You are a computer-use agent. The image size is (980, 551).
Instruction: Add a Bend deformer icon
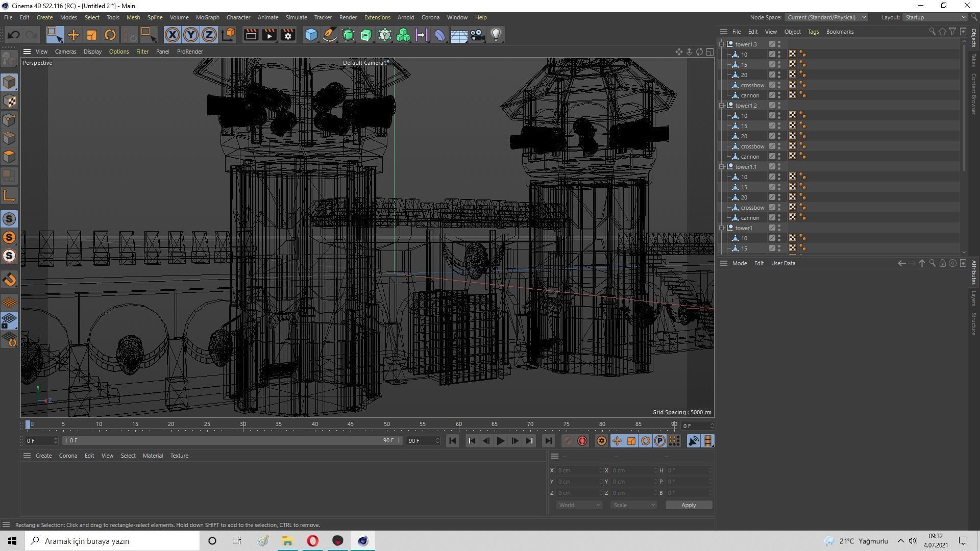[x=440, y=35]
